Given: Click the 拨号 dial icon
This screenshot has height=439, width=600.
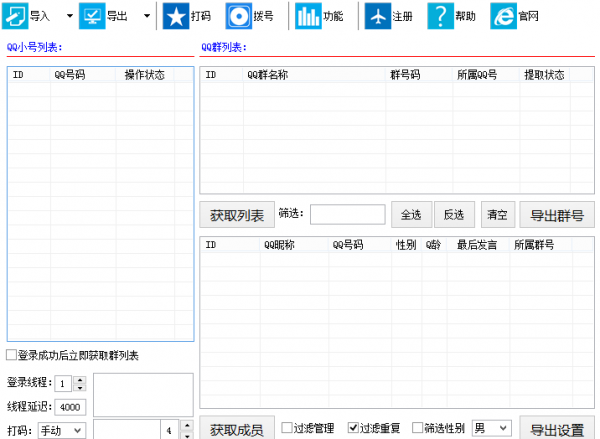Looking at the screenshot, I should 239,16.
